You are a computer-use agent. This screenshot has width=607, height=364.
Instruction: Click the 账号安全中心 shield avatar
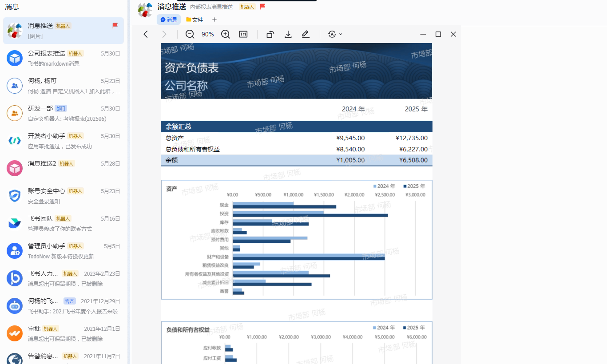(x=15, y=196)
